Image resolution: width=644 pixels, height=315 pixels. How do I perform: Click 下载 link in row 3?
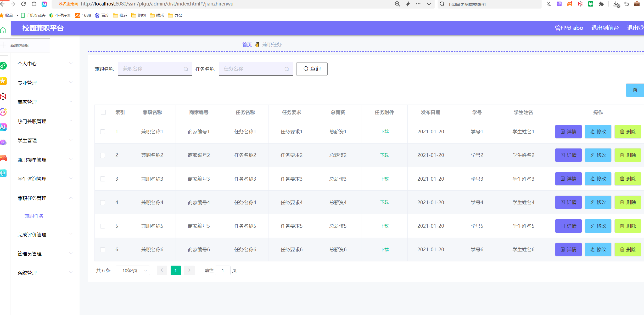[x=384, y=179]
